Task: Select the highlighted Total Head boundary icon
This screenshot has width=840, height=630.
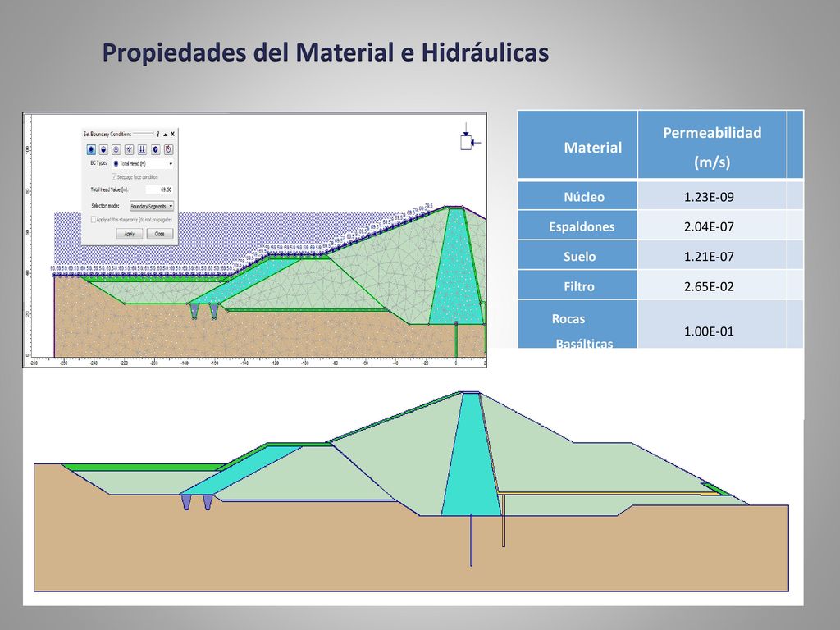Action: click(x=91, y=149)
